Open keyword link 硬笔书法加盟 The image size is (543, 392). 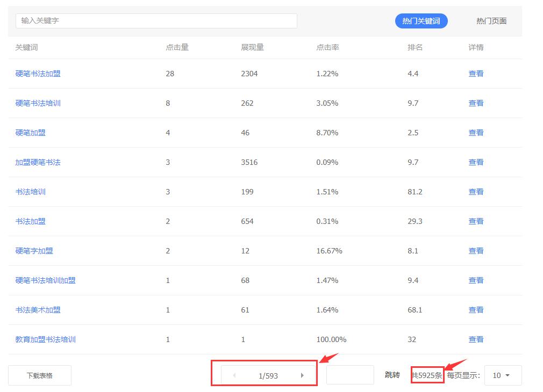tap(38, 74)
